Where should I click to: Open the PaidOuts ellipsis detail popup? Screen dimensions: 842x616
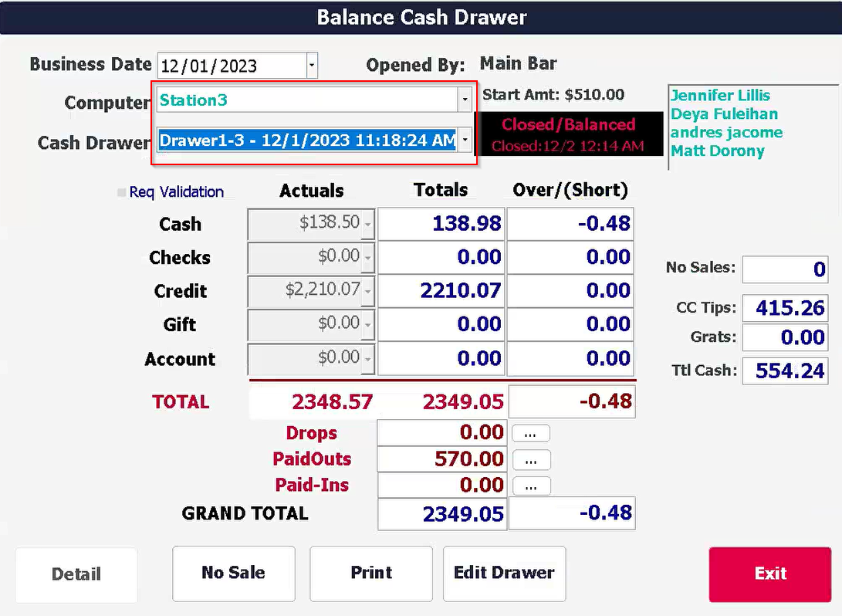pos(530,459)
